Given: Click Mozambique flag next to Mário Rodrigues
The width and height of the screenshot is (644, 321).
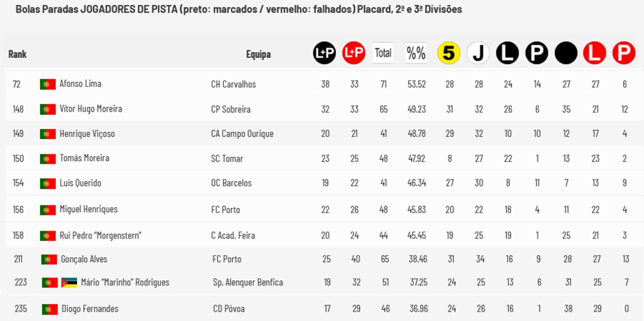Looking at the screenshot, I should [69, 282].
